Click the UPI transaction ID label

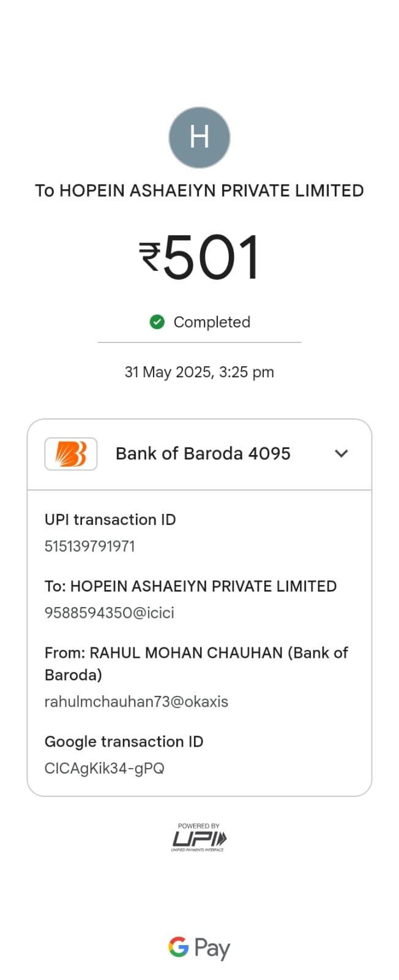coord(110,520)
